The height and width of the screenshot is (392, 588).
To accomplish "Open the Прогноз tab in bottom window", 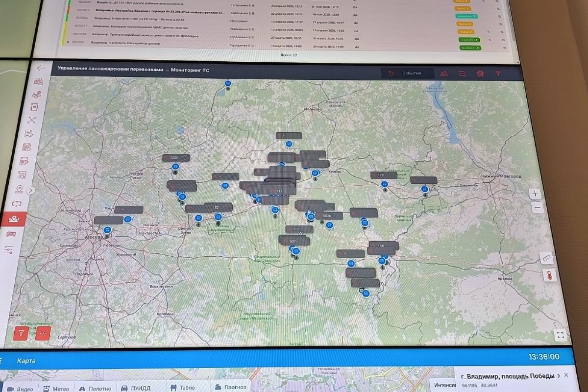I will click(x=230, y=387).
